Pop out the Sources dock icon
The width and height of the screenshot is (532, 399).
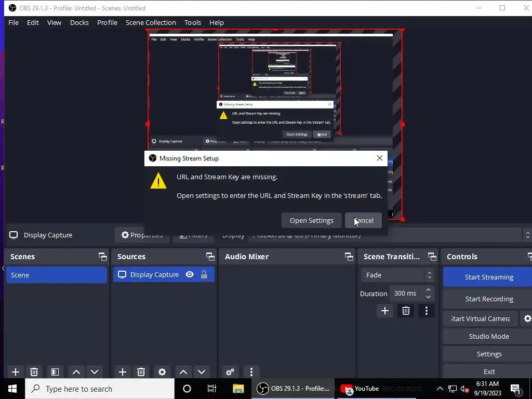210,257
